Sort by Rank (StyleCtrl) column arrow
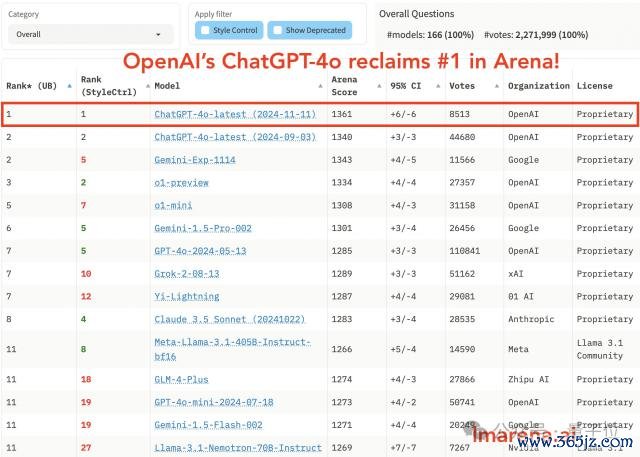 pyautogui.click(x=148, y=86)
